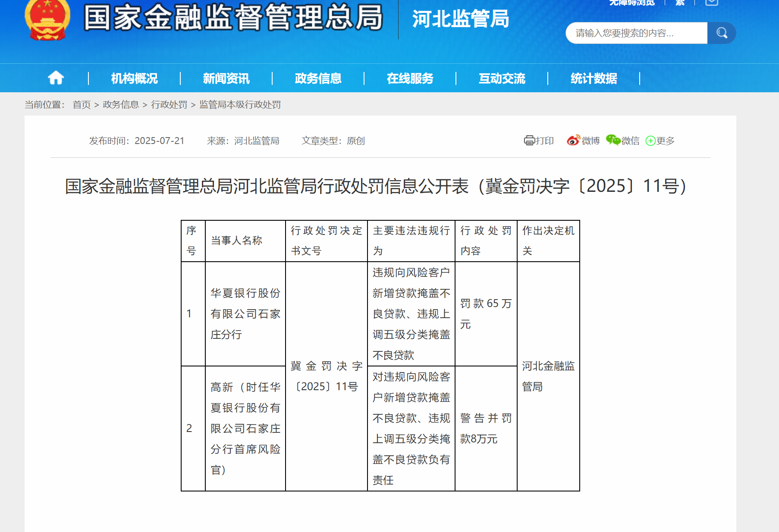The width and height of the screenshot is (779, 532).
Task: Click the 当前位置 breadcrumb label
Action: (x=44, y=105)
